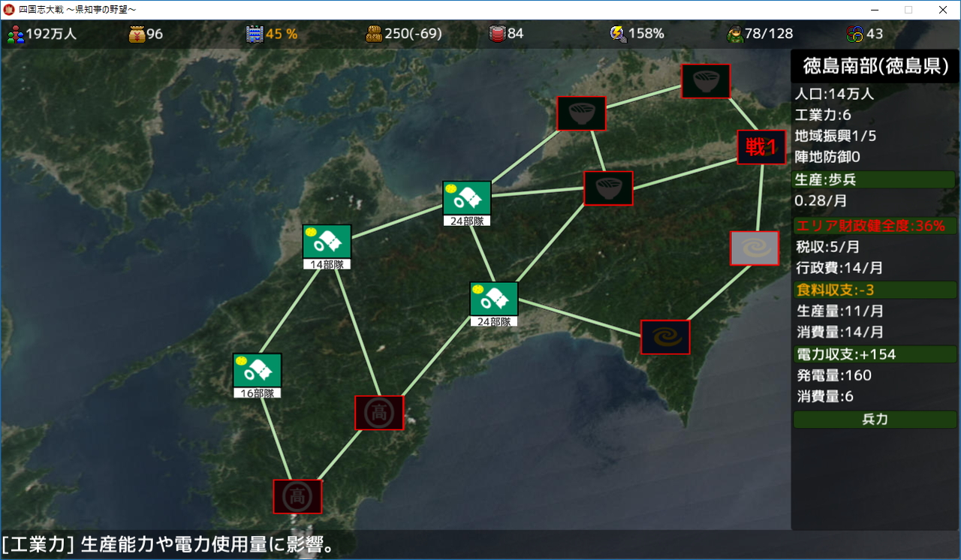Click the 生産:歩兵 production bar
This screenshot has width=961, height=560.
click(x=873, y=179)
